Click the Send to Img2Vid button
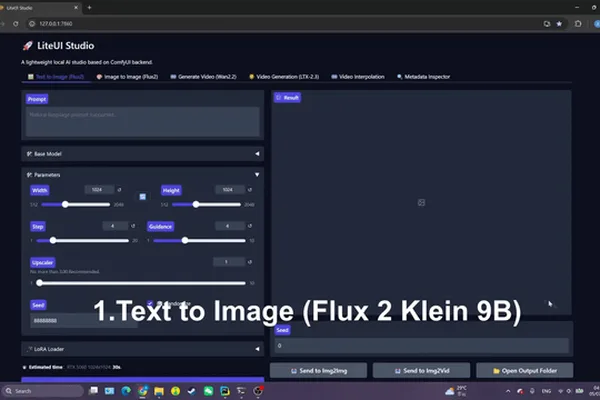 pos(421,371)
